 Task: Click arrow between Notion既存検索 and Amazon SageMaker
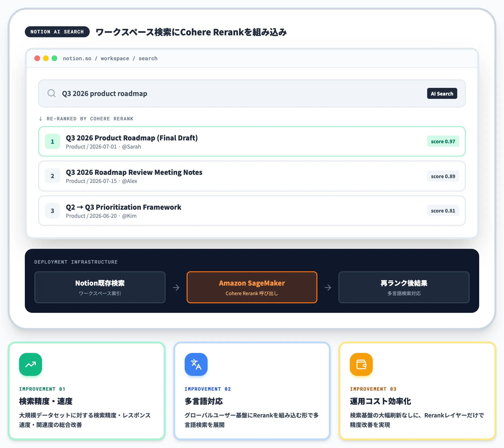(x=176, y=287)
